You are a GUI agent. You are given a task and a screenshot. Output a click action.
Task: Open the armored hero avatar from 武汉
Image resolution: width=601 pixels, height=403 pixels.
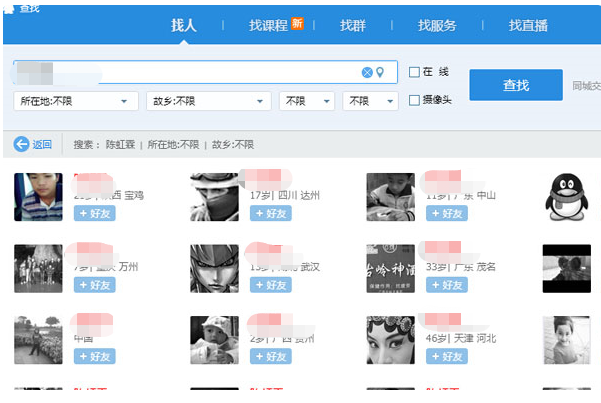click(x=214, y=268)
